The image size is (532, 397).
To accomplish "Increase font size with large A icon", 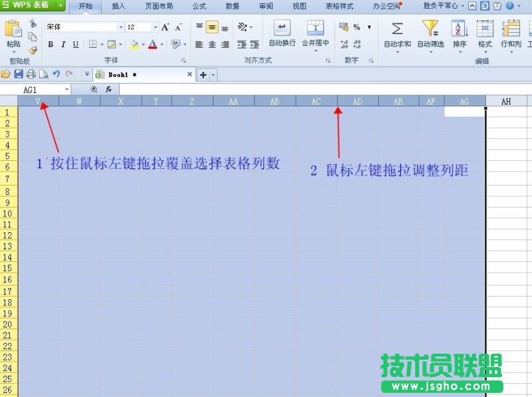I will tap(165, 27).
